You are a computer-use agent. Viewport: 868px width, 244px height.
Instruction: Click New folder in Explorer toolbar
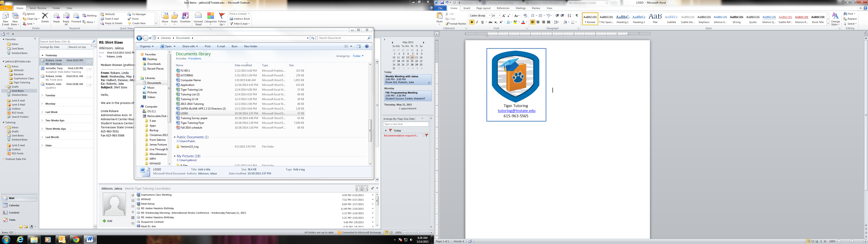250,47
